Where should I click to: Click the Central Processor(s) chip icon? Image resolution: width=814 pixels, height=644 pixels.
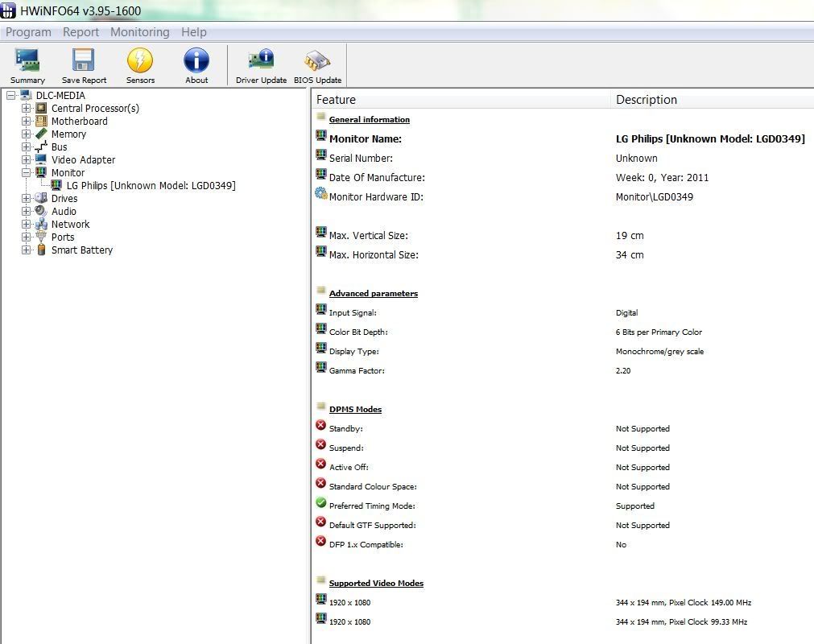click(x=42, y=108)
